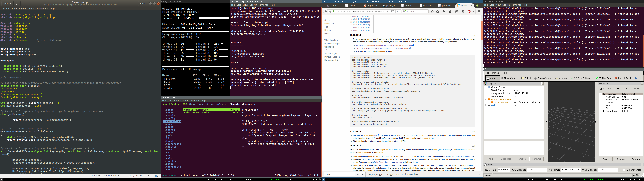Toggle the Grid display checkbox
This screenshot has height=181, width=644.
coord(516,106)
